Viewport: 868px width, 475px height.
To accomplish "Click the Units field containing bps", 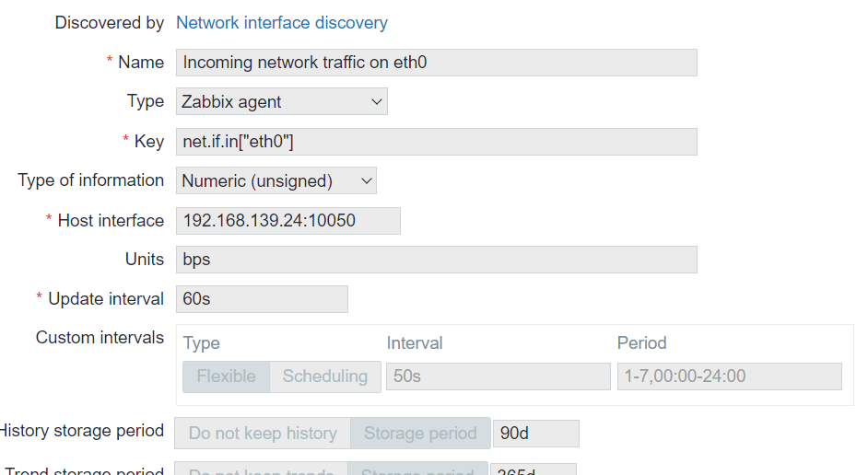I will (x=436, y=261).
